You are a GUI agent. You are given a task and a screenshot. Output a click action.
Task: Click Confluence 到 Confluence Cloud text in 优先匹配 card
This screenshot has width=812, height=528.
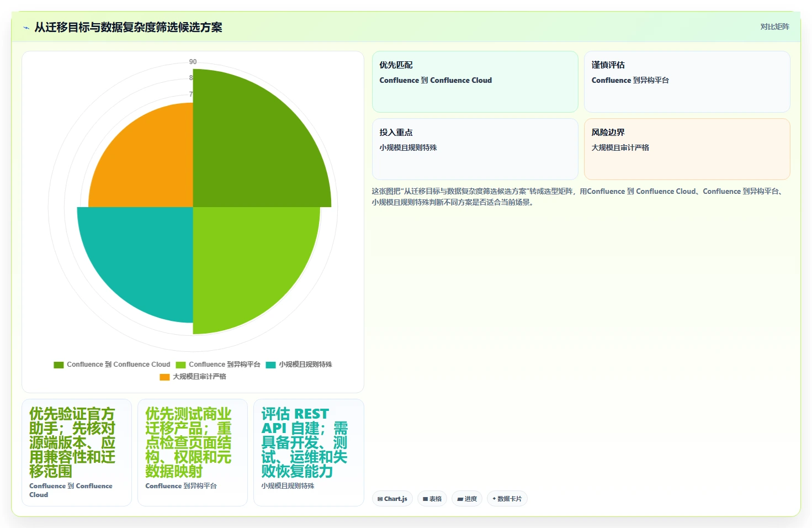(436, 80)
